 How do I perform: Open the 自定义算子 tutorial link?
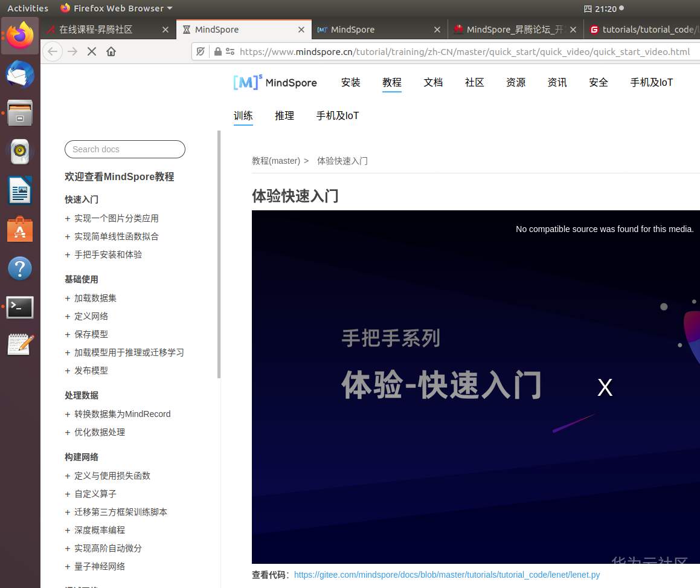tap(95, 494)
